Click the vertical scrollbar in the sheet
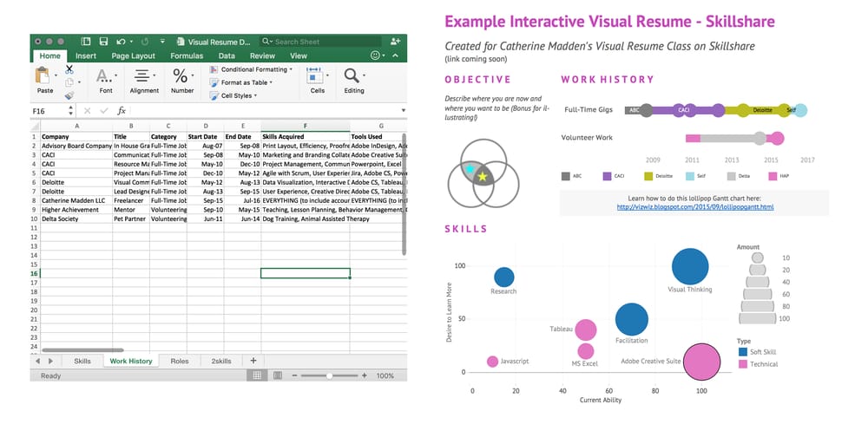 coord(404,193)
